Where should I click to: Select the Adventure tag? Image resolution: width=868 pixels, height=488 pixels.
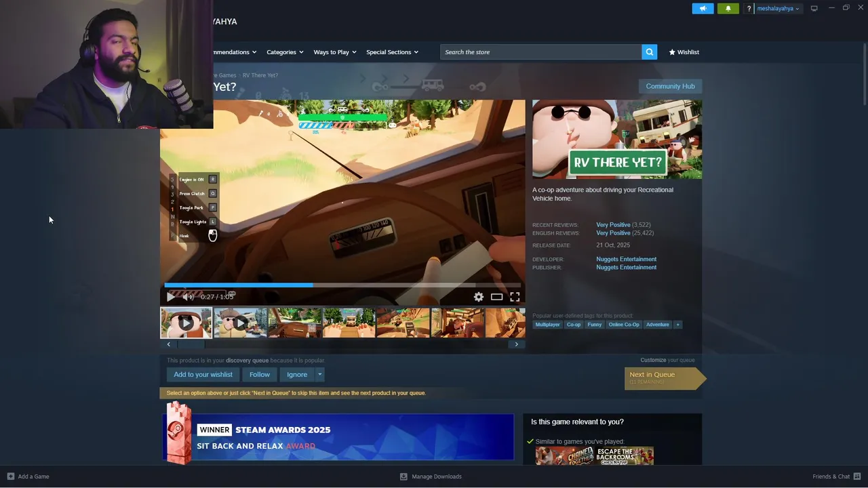click(x=657, y=325)
